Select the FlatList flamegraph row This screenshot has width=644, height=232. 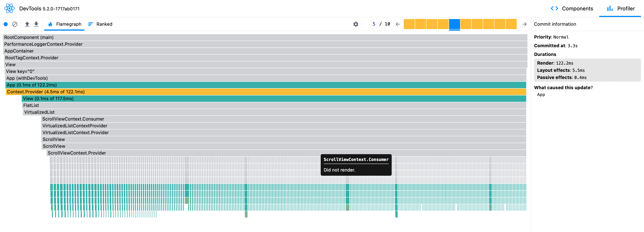click(274, 105)
